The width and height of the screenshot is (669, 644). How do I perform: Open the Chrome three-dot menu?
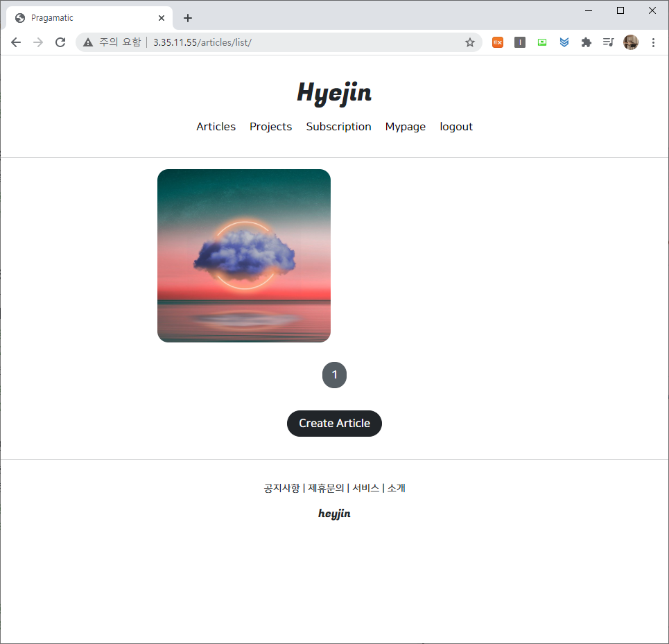click(x=653, y=42)
